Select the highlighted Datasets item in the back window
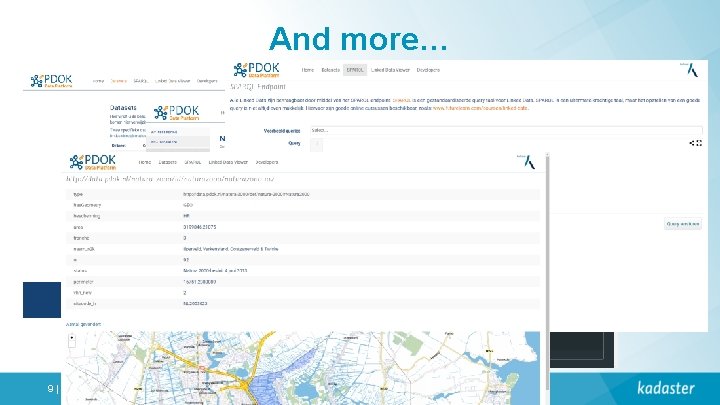This screenshot has height=405, width=720. (118, 81)
